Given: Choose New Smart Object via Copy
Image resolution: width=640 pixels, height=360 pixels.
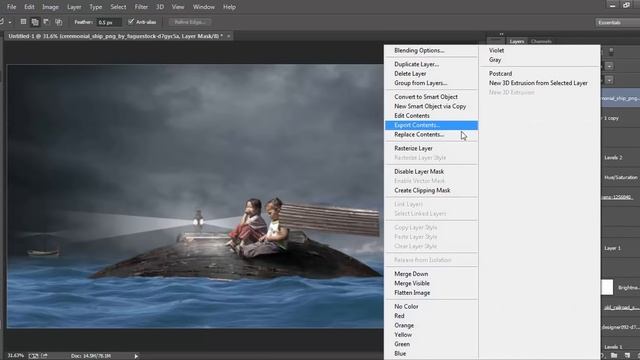Looking at the screenshot, I should (431, 107).
